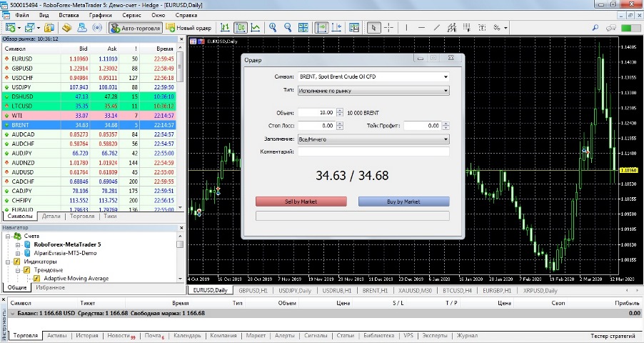Click the accounts money icon in toolbar
This screenshot has height=343, width=644.
49,28
